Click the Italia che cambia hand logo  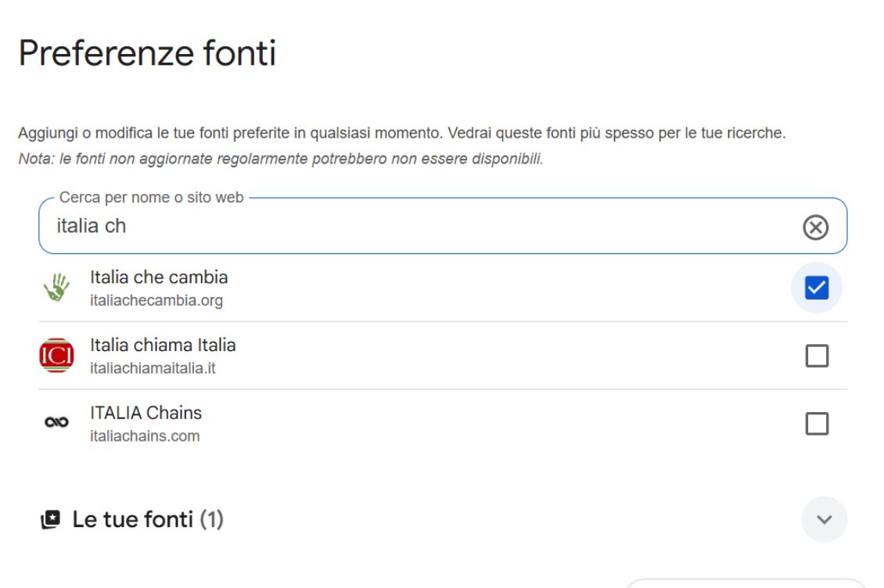56,288
